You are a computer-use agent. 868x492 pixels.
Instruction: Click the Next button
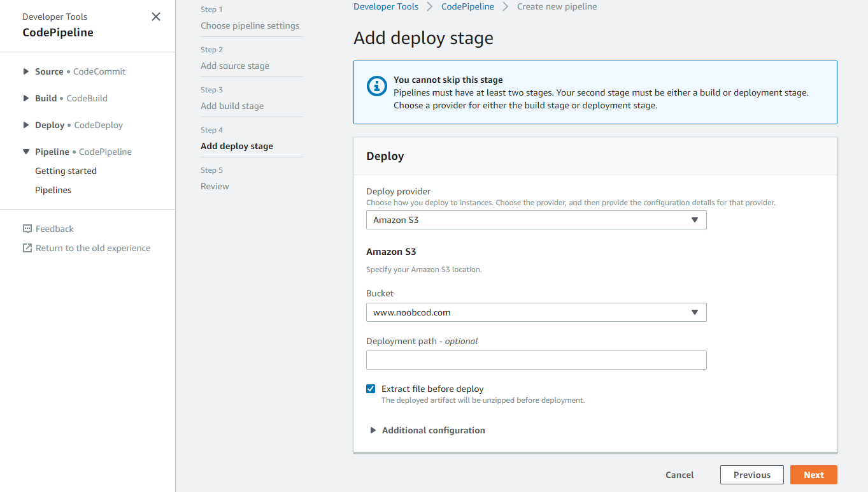(813, 475)
